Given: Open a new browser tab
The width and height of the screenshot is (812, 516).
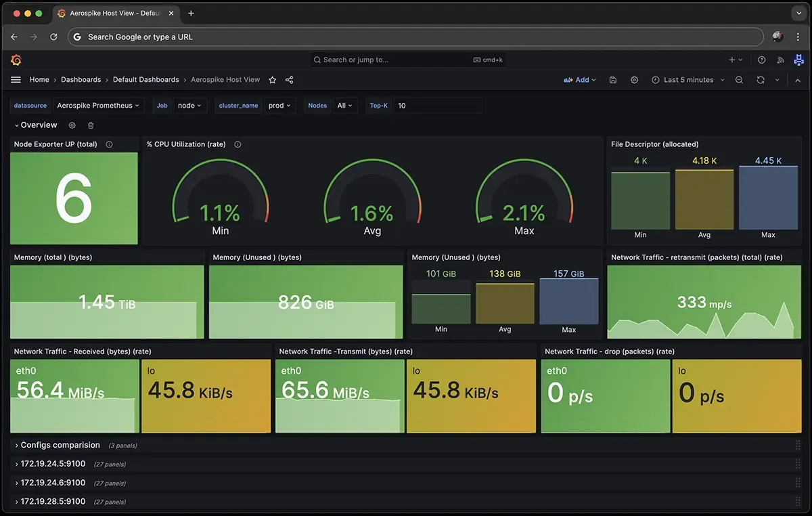Looking at the screenshot, I should pos(191,13).
